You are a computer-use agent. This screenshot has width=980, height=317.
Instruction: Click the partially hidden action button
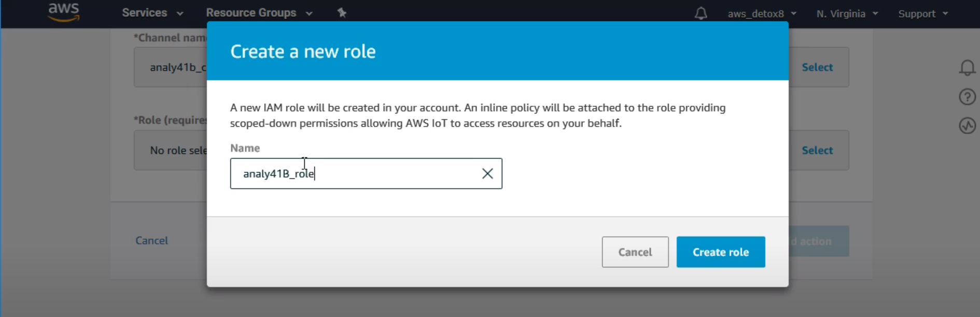(x=819, y=241)
